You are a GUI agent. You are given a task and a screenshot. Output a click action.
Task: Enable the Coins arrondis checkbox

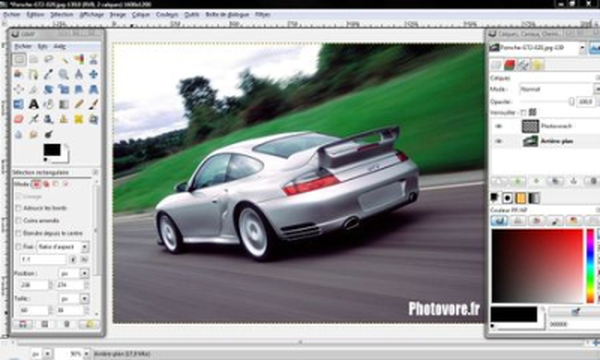coord(18,221)
